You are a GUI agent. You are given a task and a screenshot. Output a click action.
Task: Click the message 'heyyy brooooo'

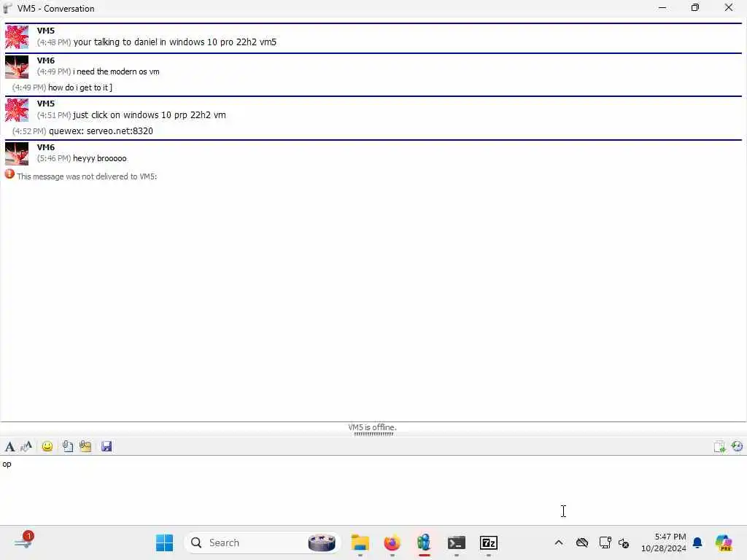[100, 158]
